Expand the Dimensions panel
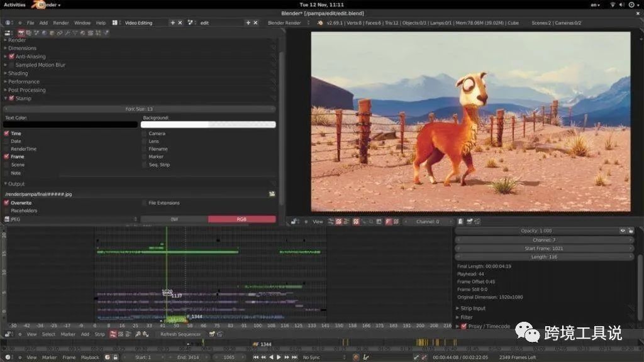This screenshot has height=362, width=644. pyautogui.click(x=22, y=48)
